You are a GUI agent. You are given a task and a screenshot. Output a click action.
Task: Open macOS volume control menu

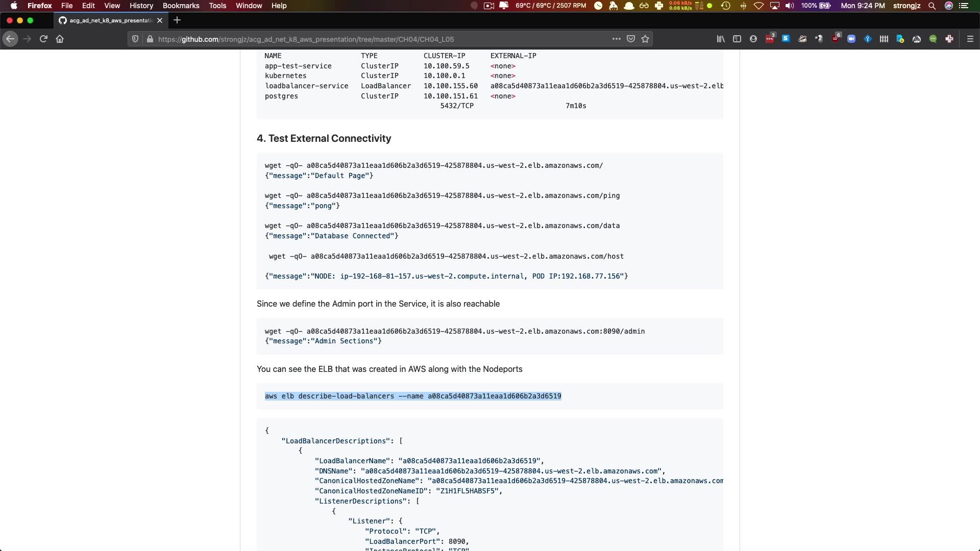790,6
